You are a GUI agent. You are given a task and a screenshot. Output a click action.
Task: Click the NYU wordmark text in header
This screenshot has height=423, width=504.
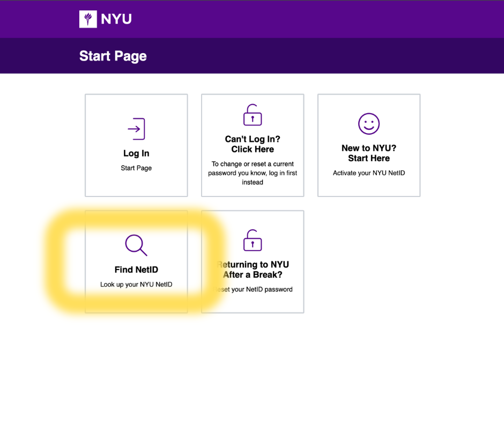point(116,19)
